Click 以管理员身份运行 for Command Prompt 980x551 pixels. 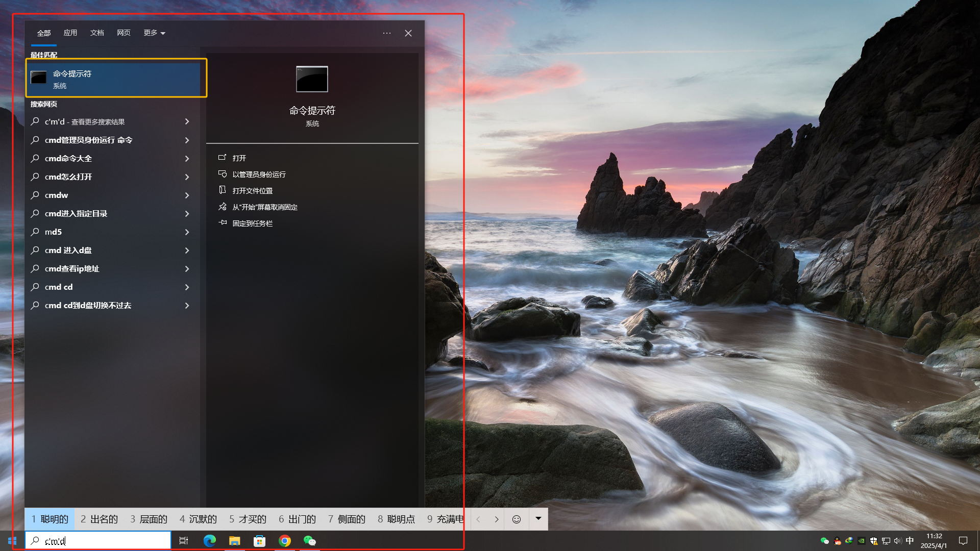click(x=259, y=174)
